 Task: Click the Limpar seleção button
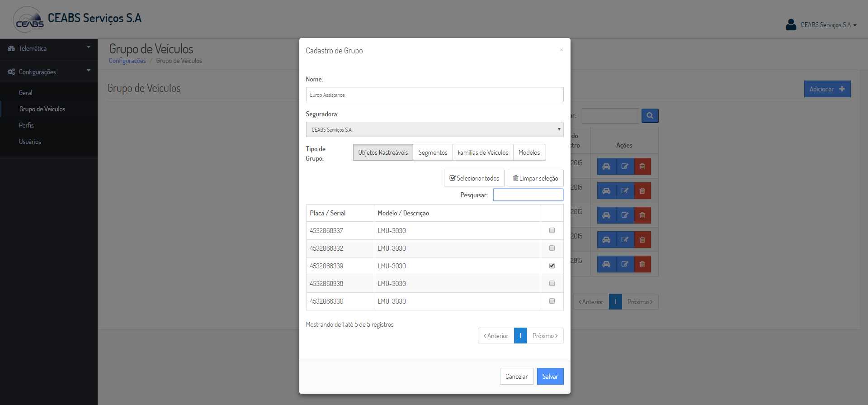536,178
